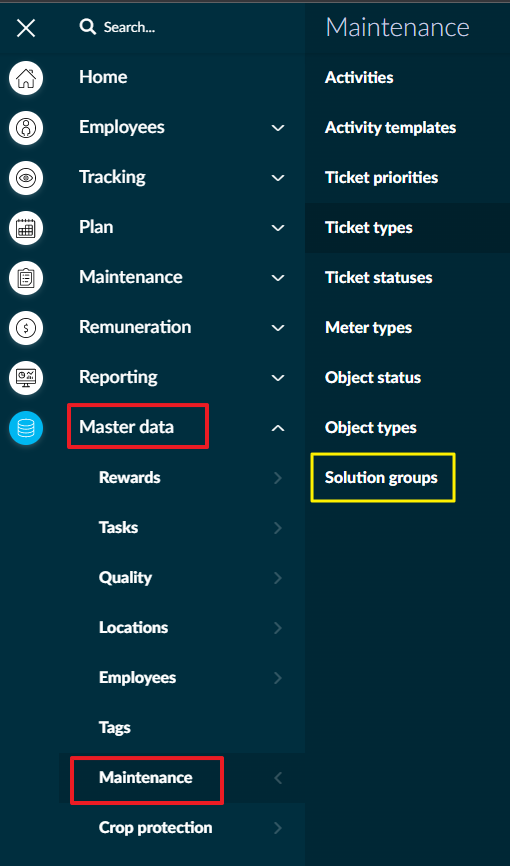
Task: Expand the Employees menu chevron
Action: [x=278, y=128]
